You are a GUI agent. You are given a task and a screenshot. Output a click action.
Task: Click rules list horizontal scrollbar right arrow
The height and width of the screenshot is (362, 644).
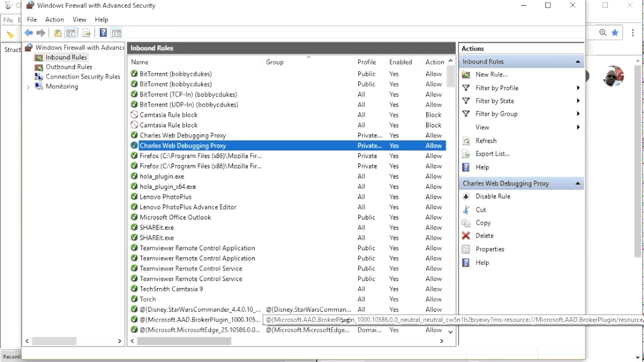[x=441, y=341]
